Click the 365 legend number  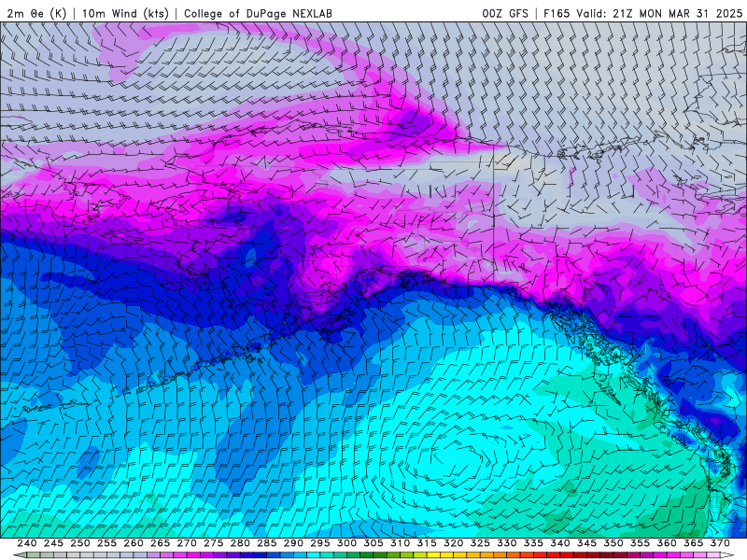click(x=694, y=543)
